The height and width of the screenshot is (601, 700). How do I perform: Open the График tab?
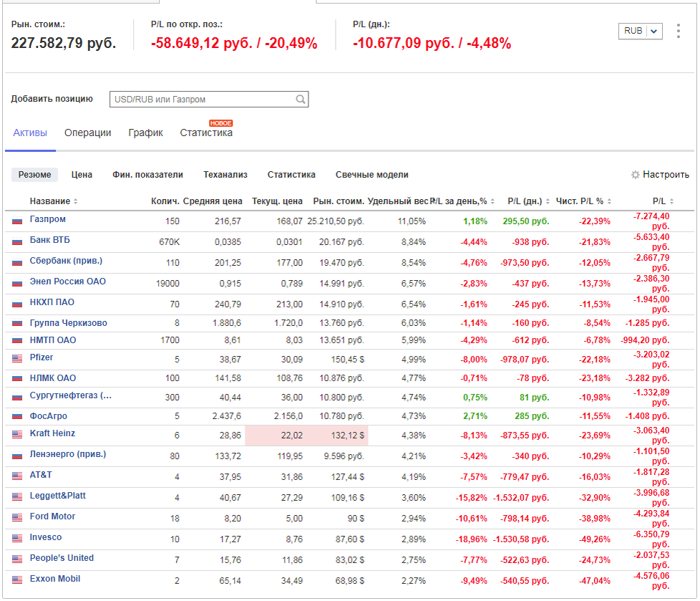tap(145, 133)
